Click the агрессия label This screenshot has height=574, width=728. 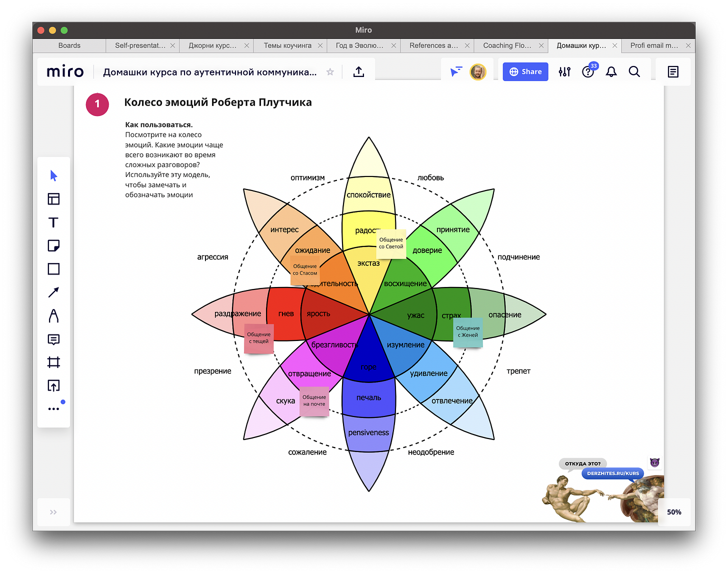click(212, 257)
